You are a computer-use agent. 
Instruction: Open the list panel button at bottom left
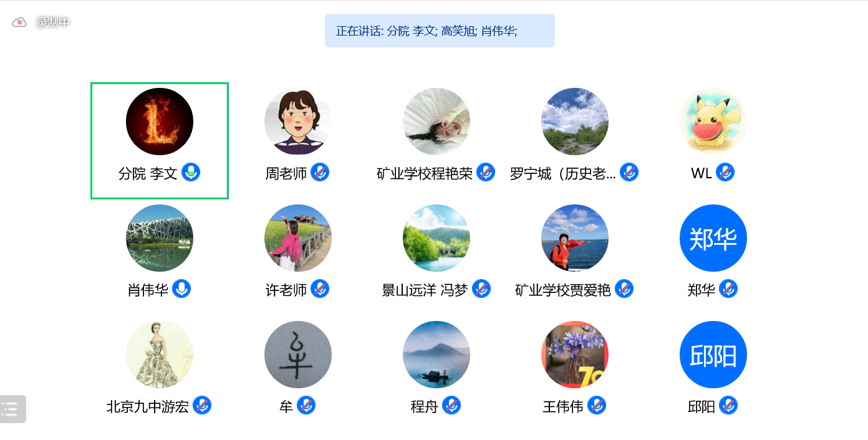coord(12,409)
